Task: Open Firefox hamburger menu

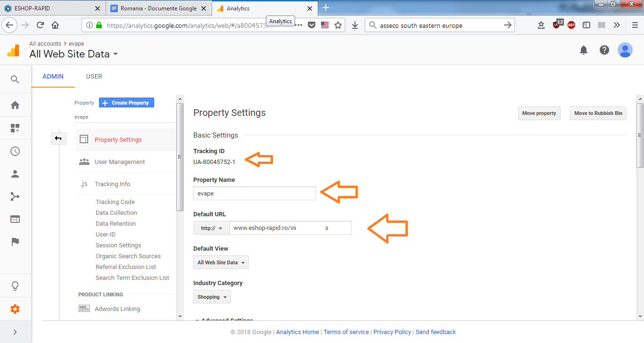Action: [x=635, y=25]
